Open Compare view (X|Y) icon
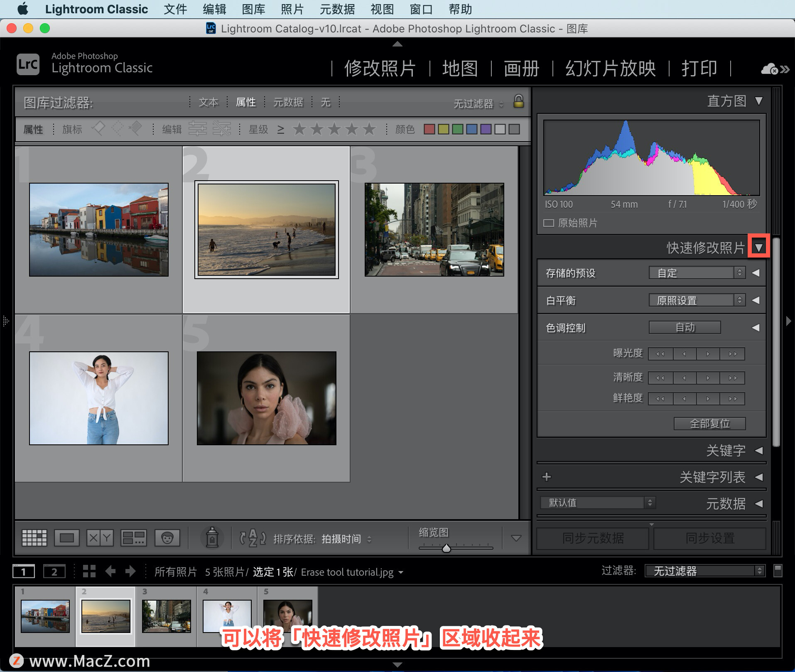Screen dimensions: 795x672 (100, 538)
